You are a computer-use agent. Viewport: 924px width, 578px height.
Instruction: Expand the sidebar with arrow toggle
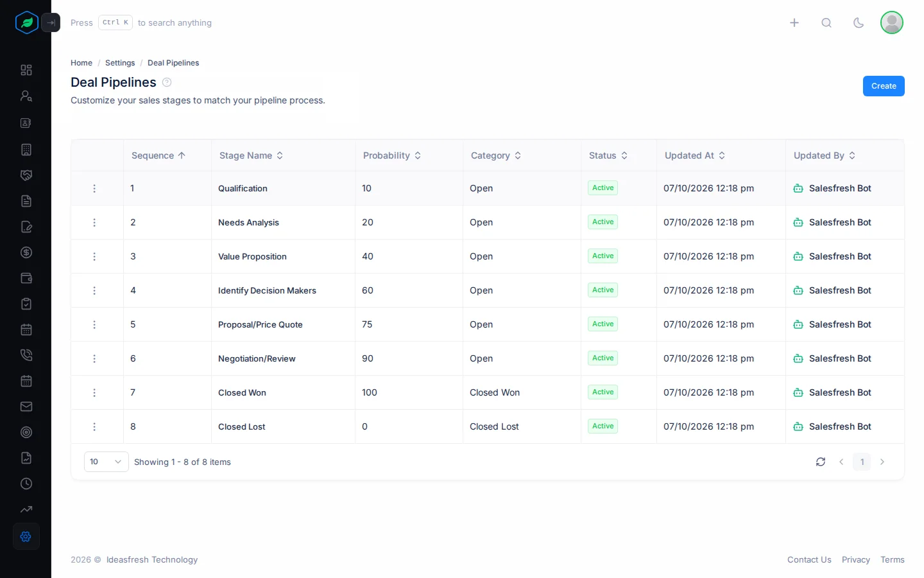[x=51, y=22]
